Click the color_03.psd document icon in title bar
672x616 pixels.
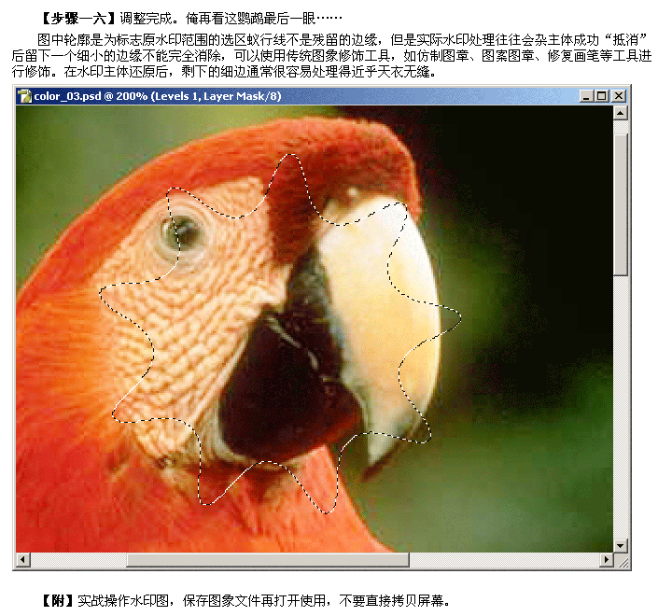tap(25, 96)
